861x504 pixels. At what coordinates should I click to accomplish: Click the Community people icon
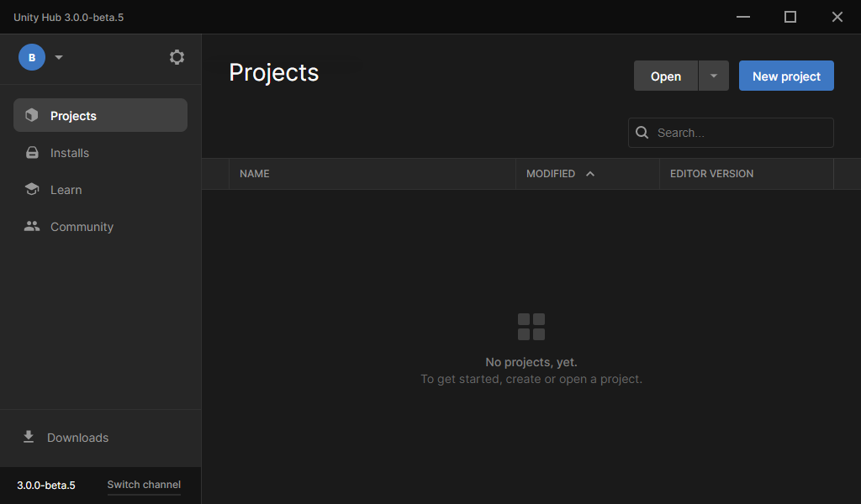[x=32, y=226]
